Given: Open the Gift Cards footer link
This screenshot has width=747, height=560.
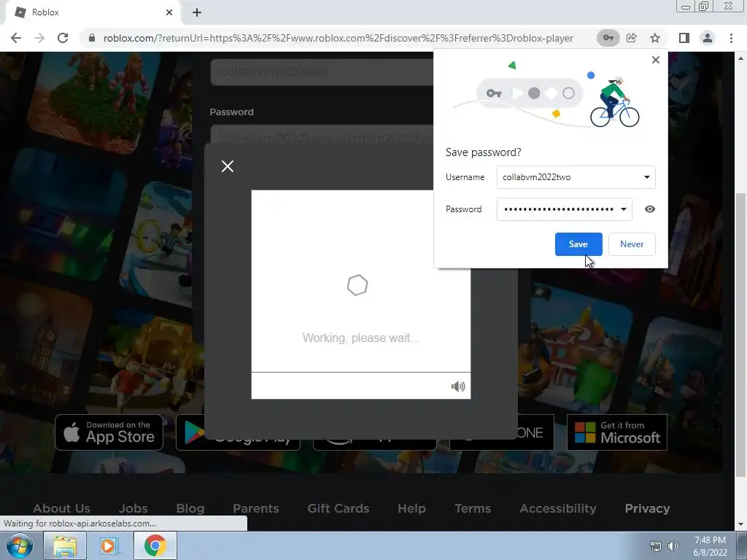Looking at the screenshot, I should (338, 508).
